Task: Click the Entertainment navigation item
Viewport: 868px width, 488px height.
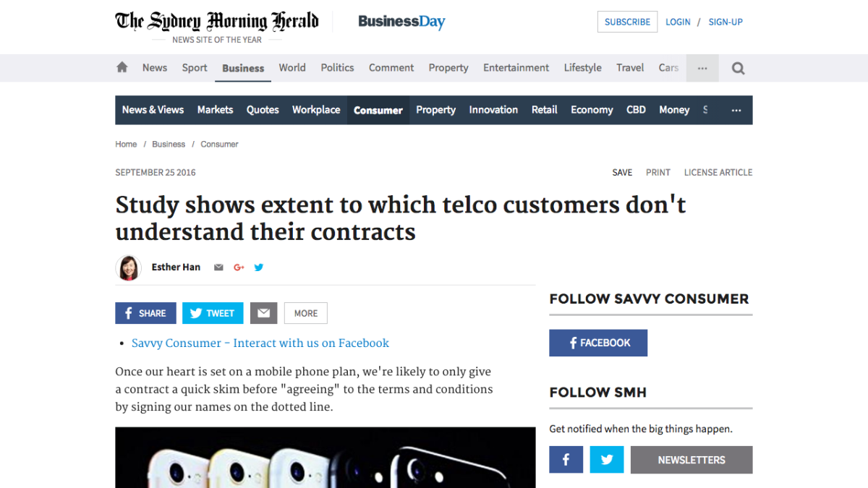Action: click(516, 67)
